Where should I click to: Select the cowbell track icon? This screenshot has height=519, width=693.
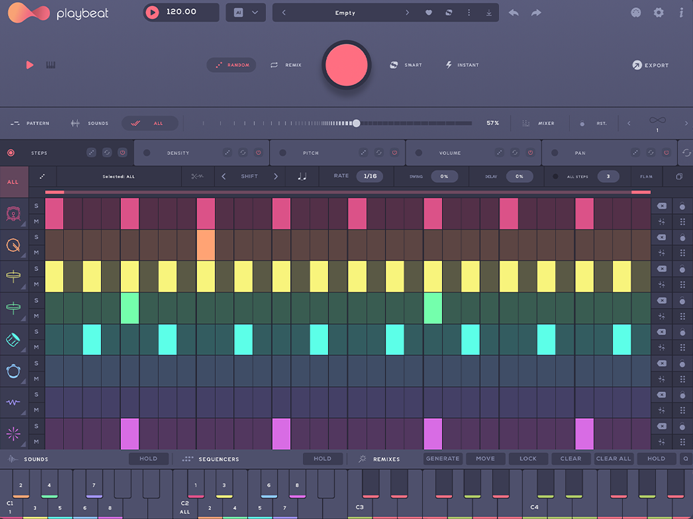(14, 340)
